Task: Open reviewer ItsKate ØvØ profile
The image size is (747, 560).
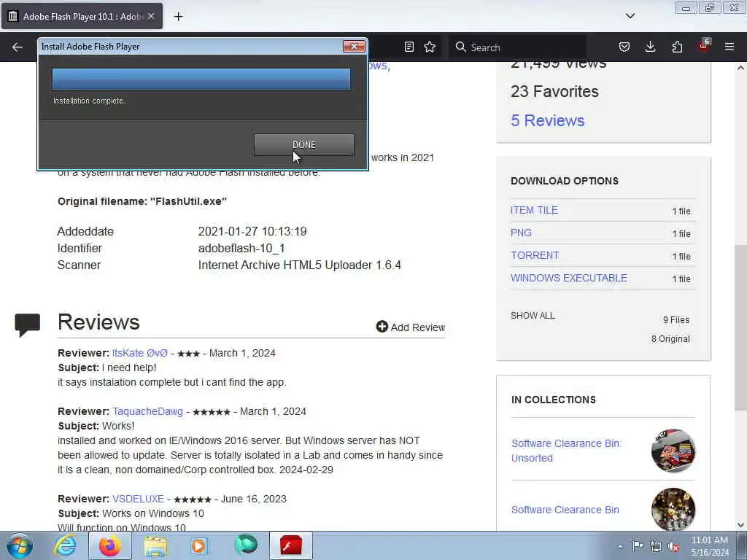Action: click(x=140, y=353)
